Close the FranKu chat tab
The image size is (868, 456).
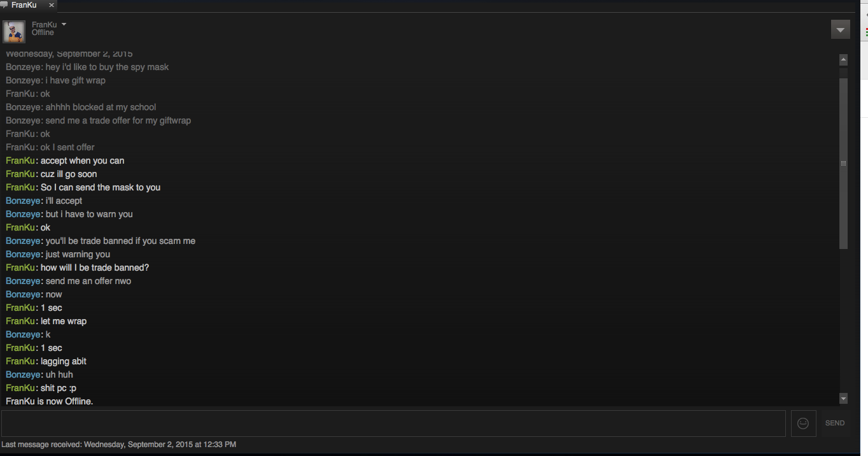(x=52, y=5)
